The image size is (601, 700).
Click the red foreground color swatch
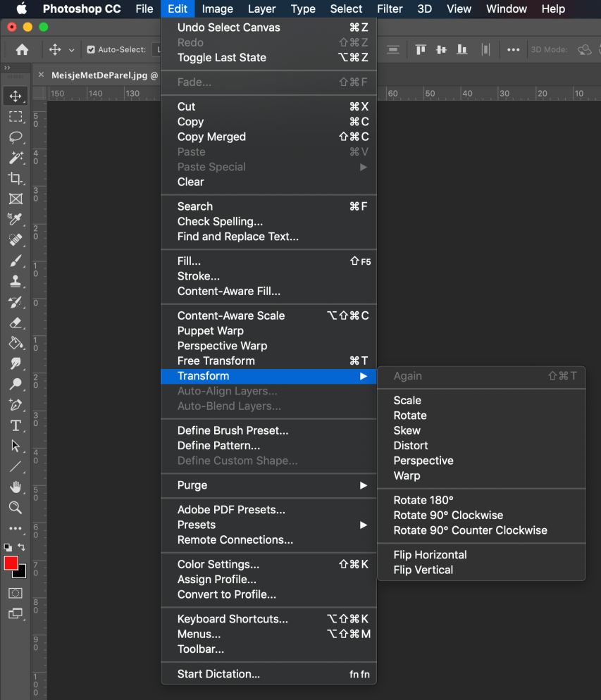pos(11,563)
